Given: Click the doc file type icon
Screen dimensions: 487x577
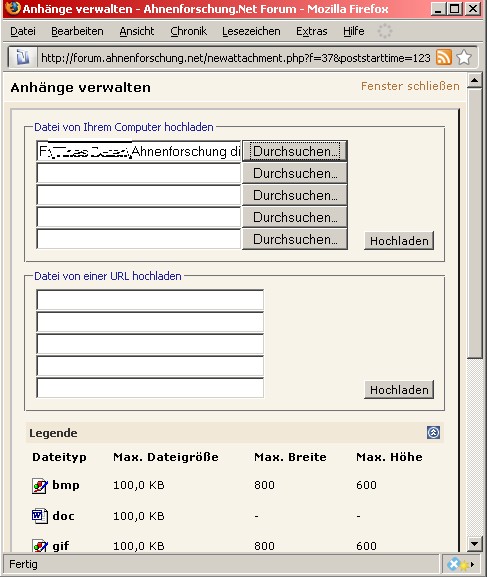Looking at the screenshot, I should pos(40,516).
